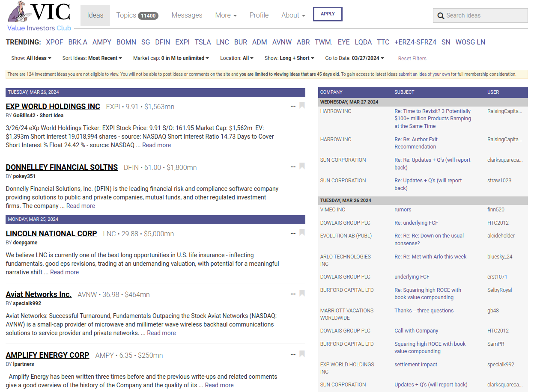Image resolution: width=534 pixels, height=392 pixels.
Task: Open message 'Re: Author Exit Recommendation'
Action: (x=416, y=143)
